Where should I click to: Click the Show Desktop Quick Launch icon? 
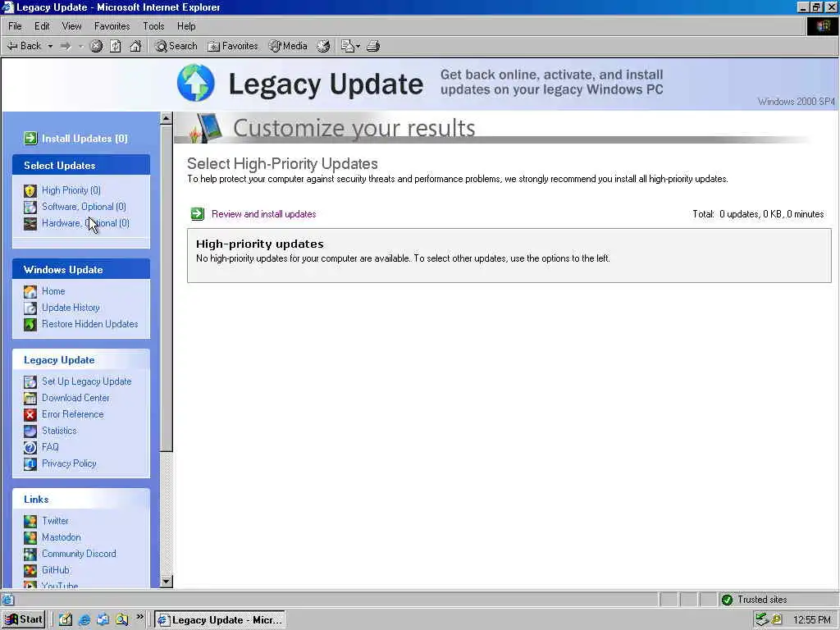coord(66,620)
